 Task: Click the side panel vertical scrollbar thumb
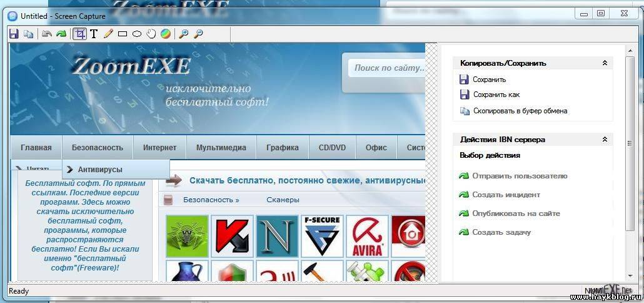[x=630, y=143]
